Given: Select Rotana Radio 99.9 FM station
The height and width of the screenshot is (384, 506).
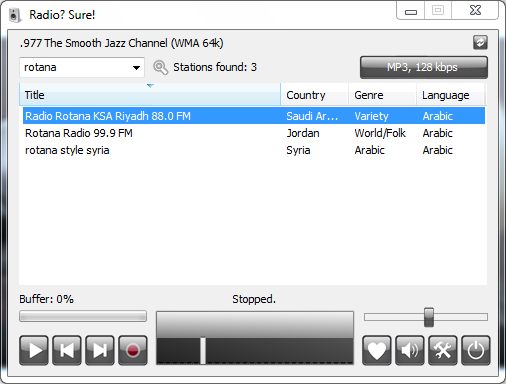Looking at the screenshot, I should pos(254,133).
